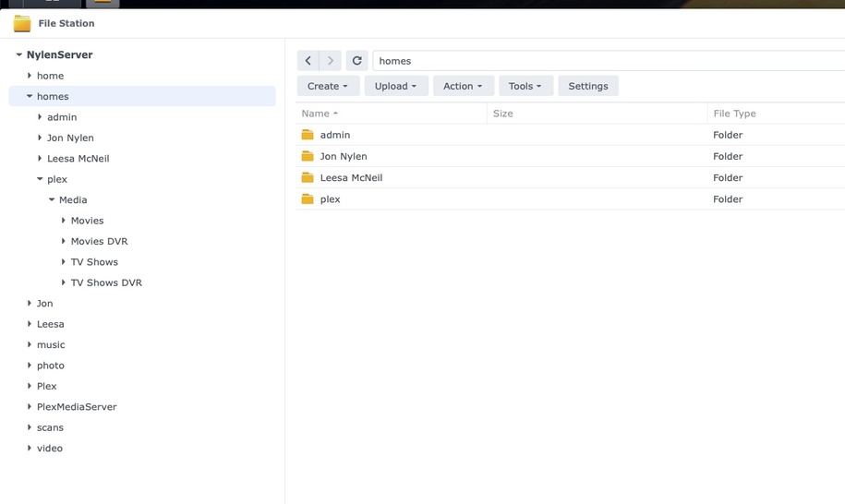
Task: Expand the TV Shows DVR node arrow
Action: (63, 282)
